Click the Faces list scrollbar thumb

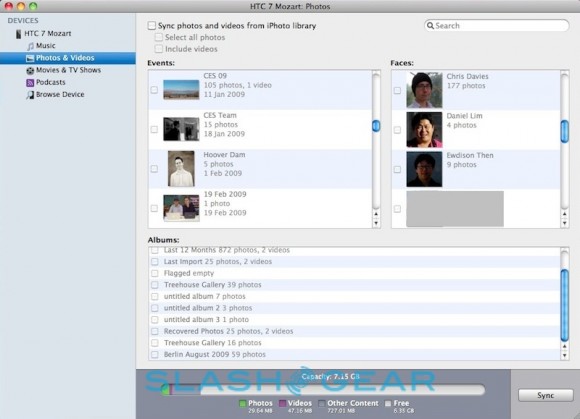point(564,132)
